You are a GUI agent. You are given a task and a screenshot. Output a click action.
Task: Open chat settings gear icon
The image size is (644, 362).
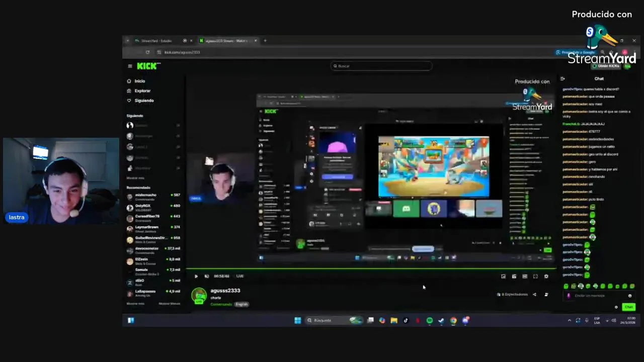click(x=616, y=307)
